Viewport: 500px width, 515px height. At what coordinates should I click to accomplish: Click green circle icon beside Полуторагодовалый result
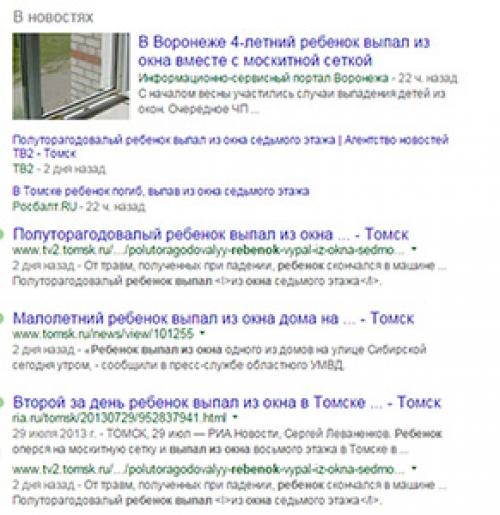[1, 234]
